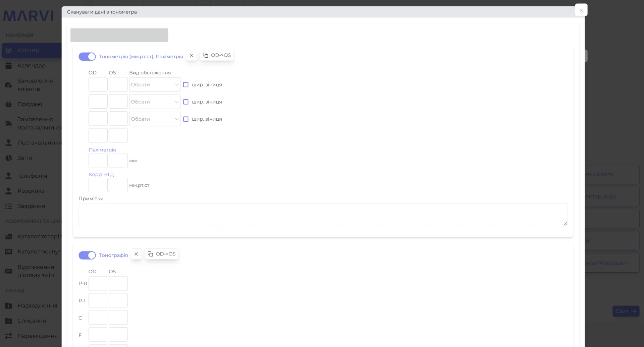The height and width of the screenshot is (347, 644).
Task: Open third Вид обстеження dropdown
Action: (155, 119)
